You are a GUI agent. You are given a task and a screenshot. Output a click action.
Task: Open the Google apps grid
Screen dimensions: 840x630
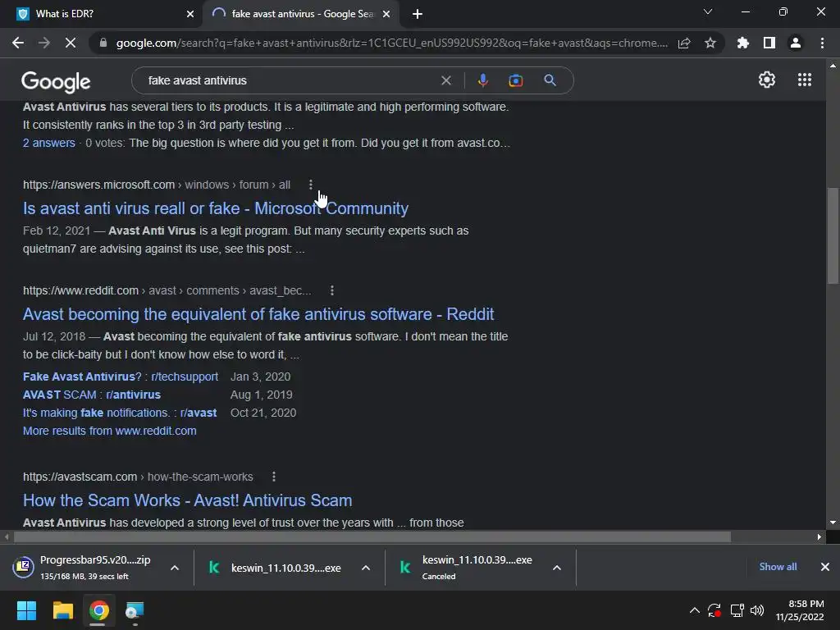click(805, 80)
